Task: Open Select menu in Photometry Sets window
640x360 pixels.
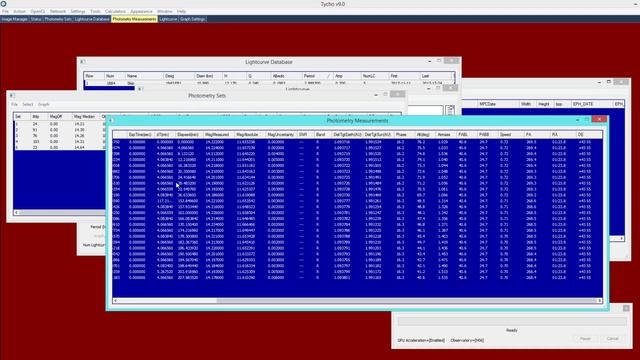Action: (x=28, y=104)
